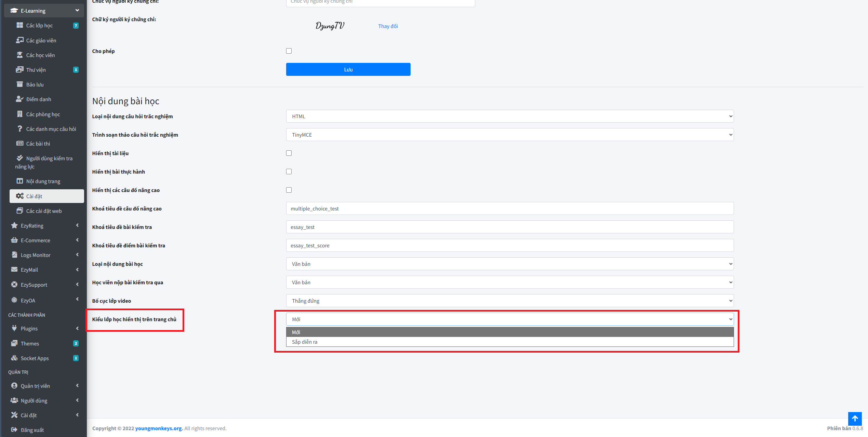Screen dimensions: 868x437
Task: Select 'Sắp diễn ra' dropdown option
Action: 305,342
